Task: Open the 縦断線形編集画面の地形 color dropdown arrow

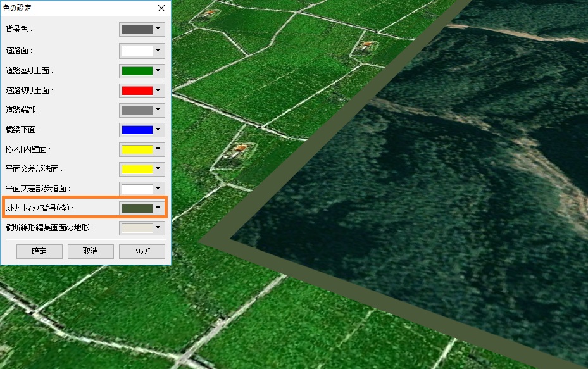Action: [158, 228]
